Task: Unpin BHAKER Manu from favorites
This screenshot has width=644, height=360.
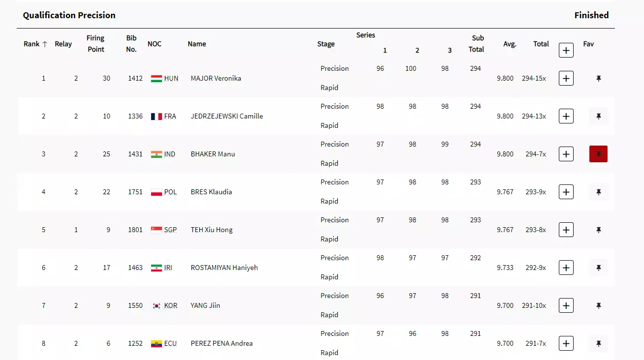Action: 598,154
